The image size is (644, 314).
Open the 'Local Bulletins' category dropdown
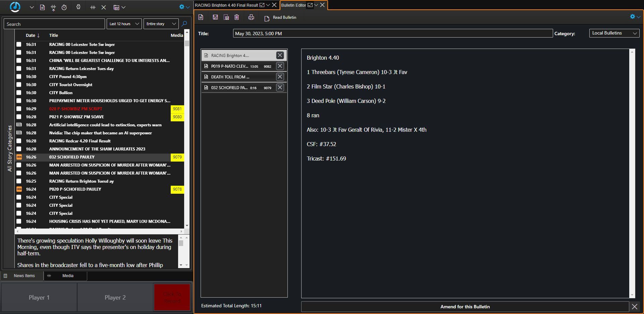pyautogui.click(x=614, y=33)
